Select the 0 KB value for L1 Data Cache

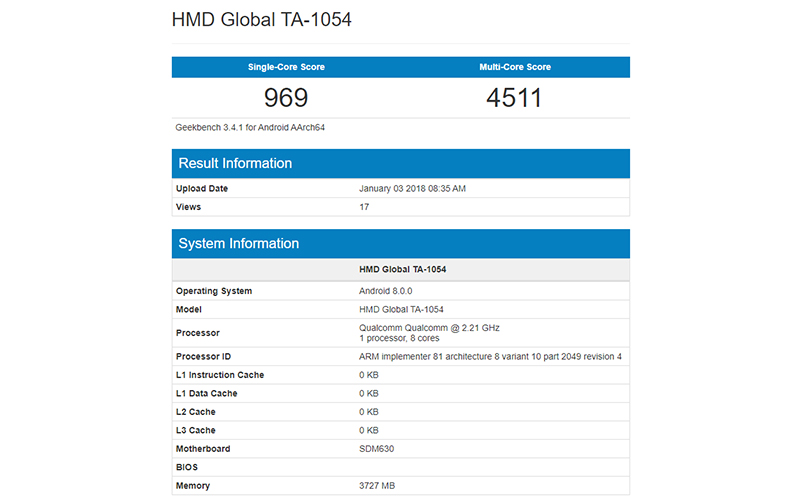pos(368,393)
